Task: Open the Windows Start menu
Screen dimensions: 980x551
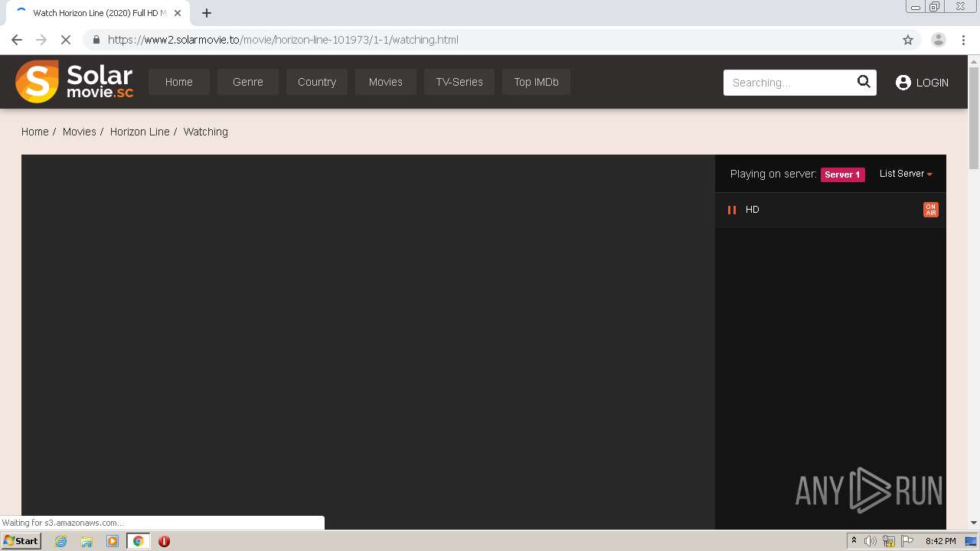Action: point(21,540)
